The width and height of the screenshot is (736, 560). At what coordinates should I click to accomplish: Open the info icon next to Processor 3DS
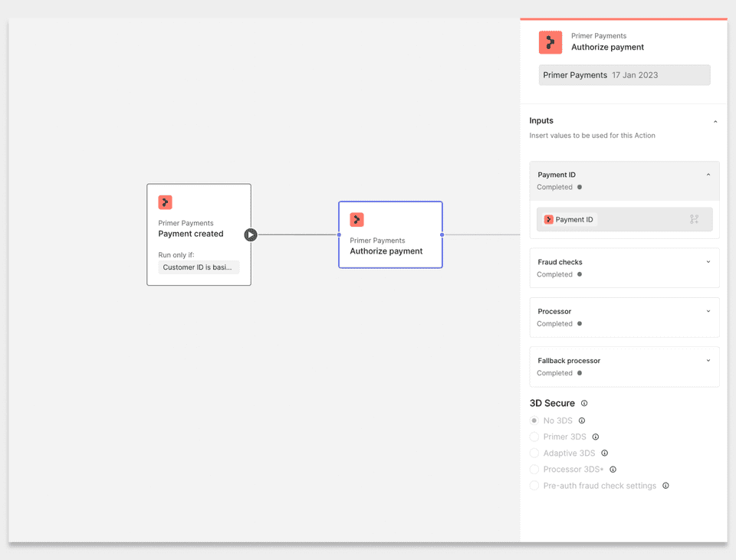613,470
